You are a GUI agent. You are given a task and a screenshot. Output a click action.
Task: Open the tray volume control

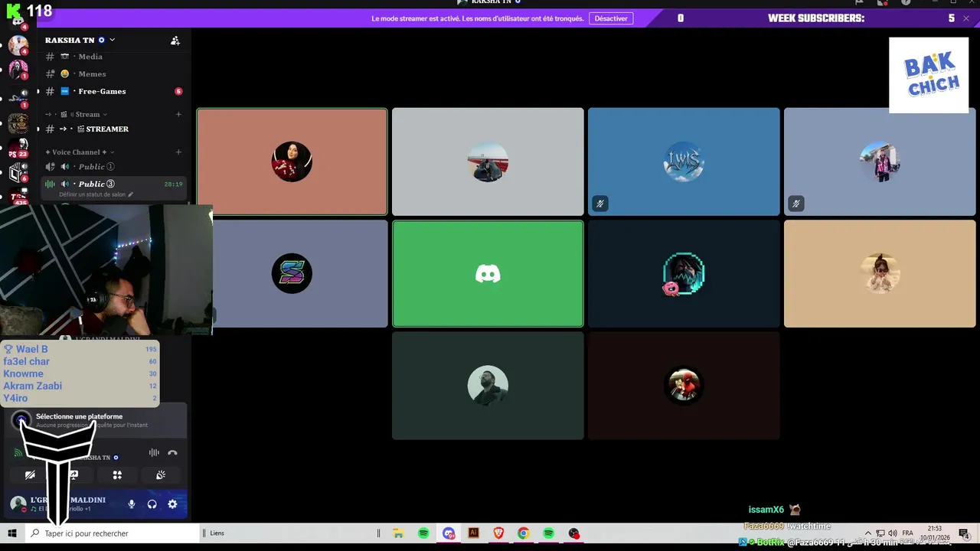(893, 533)
